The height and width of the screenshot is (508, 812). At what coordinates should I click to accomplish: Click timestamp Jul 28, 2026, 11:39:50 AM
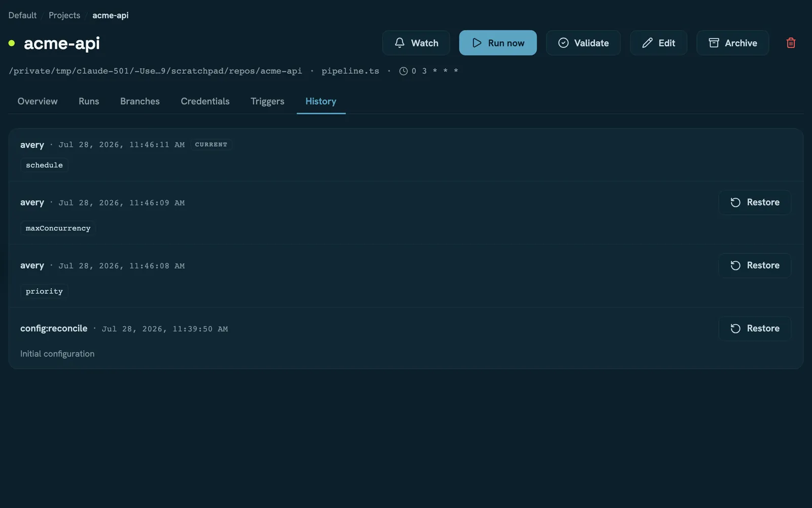[165, 329]
